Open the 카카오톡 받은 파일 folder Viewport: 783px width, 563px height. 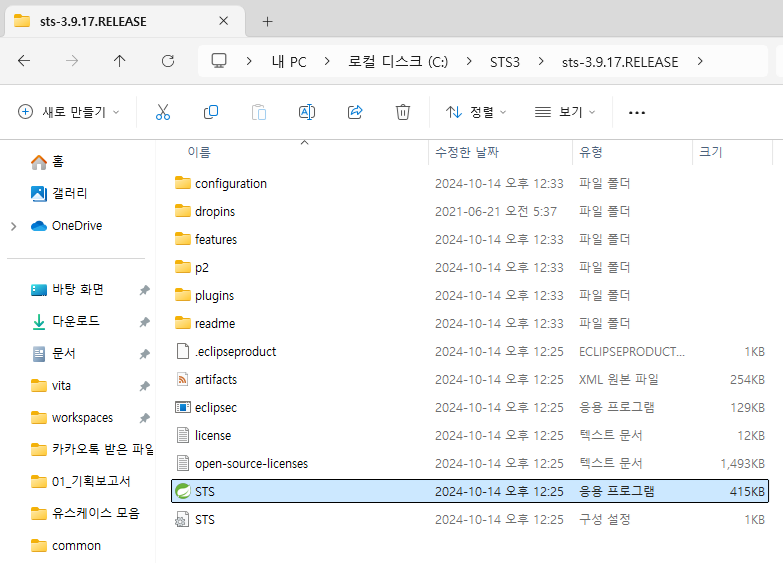point(92,450)
